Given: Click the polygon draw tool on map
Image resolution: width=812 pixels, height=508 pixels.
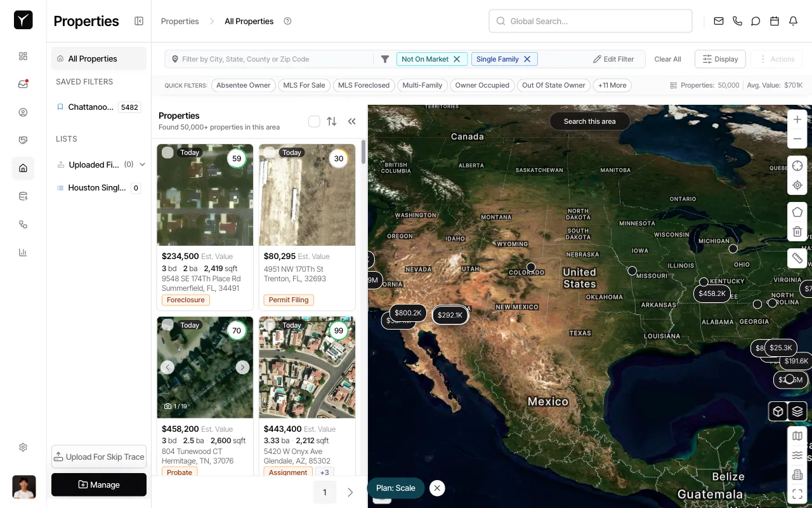Looking at the screenshot, I should tap(797, 212).
